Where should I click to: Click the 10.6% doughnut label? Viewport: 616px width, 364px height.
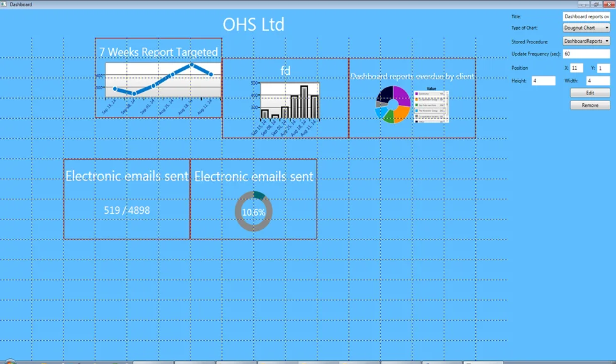click(x=253, y=212)
